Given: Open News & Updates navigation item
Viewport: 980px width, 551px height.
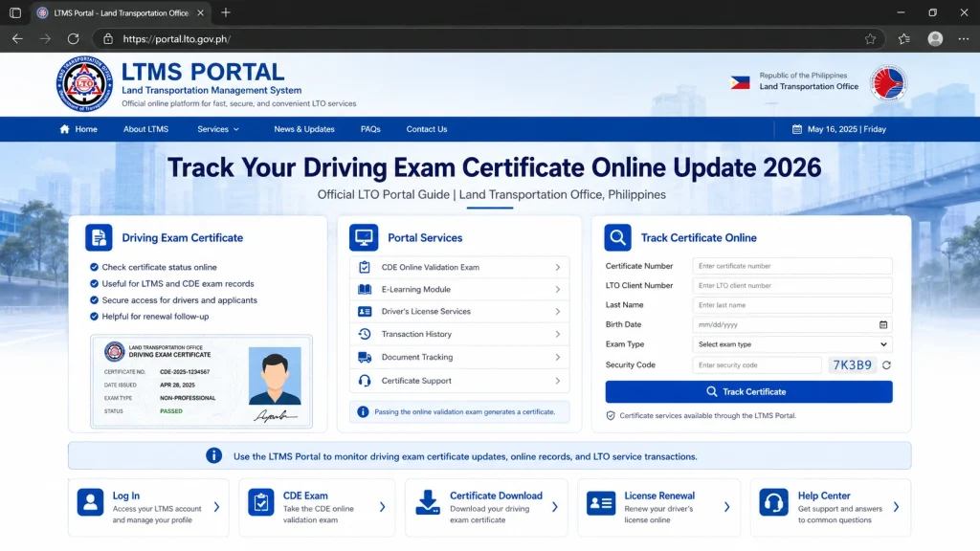Looking at the screenshot, I should [x=304, y=129].
